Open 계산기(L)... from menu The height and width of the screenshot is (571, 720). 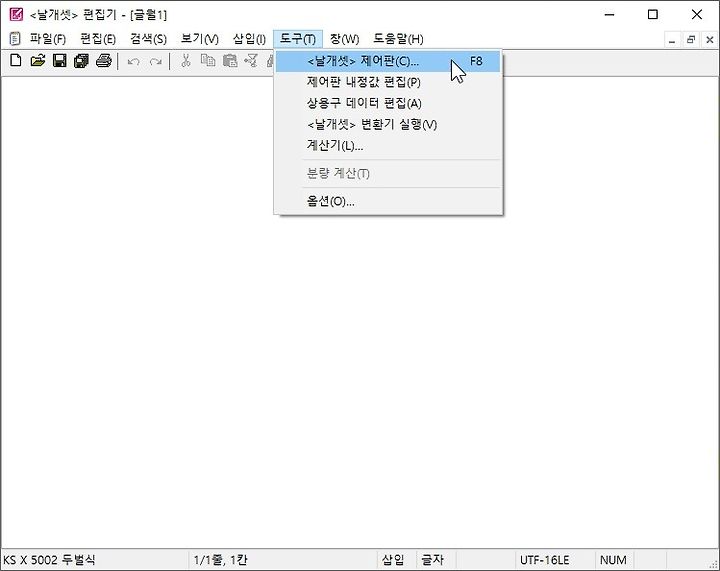click(x=388, y=146)
